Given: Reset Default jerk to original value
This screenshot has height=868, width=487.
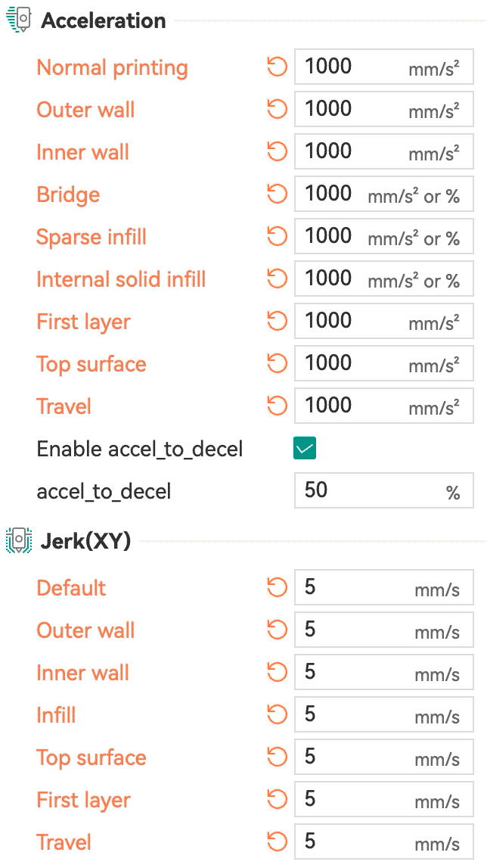Looking at the screenshot, I should [x=277, y=587].
